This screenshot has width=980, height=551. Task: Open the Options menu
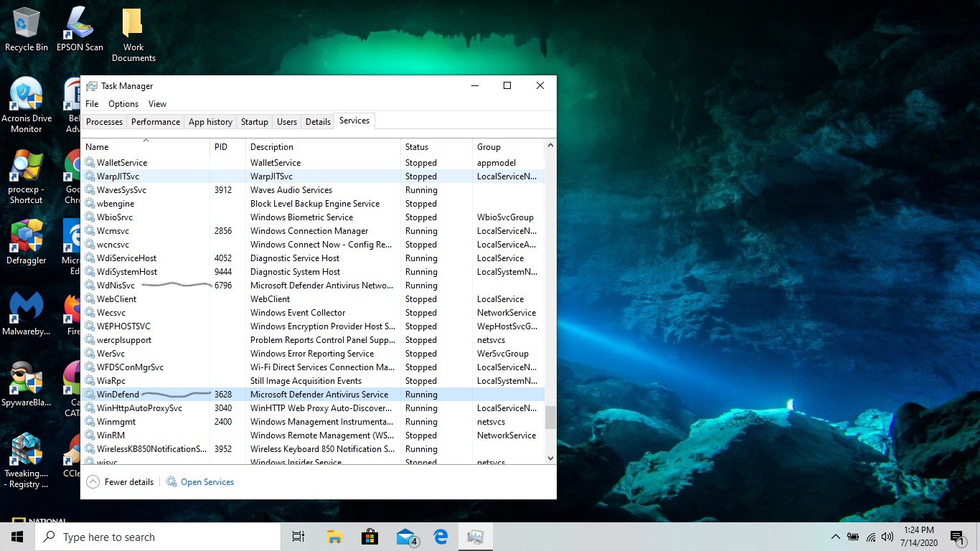coord(123,104)
